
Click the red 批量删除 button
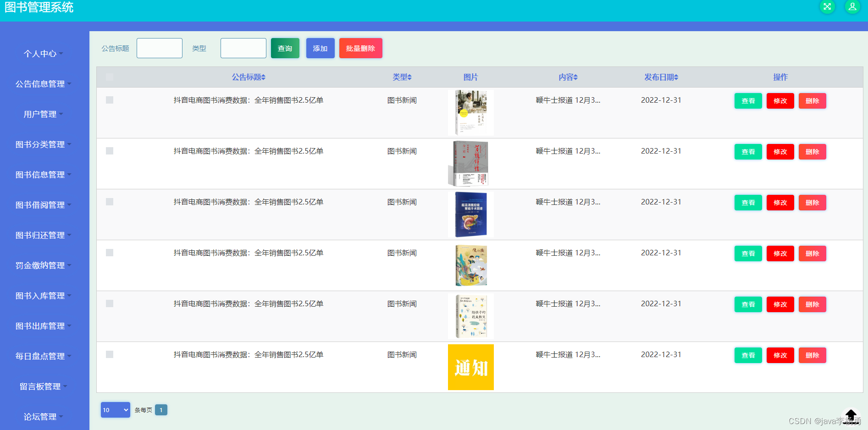click(361, 48)
